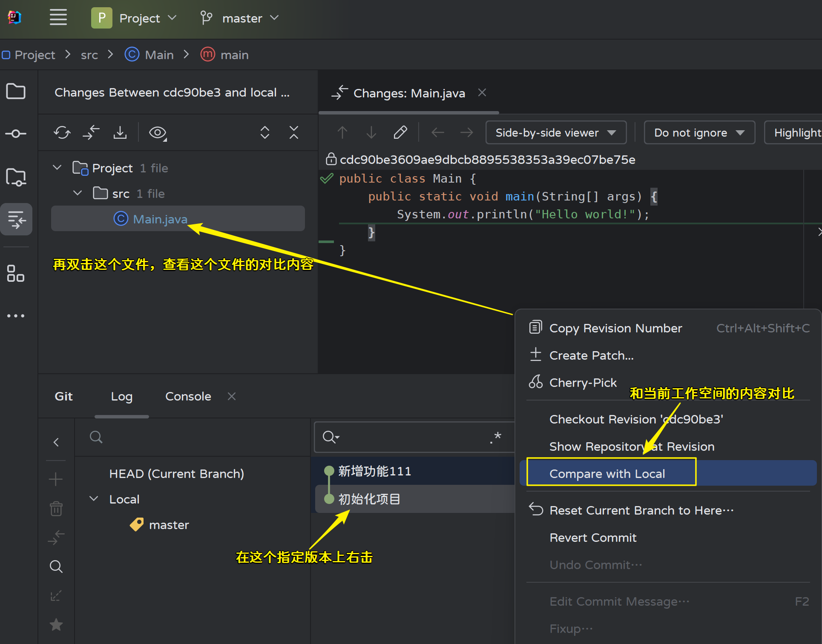Click the Show Diff arrows icon
The height and width of the screenshot is (644, 822).
pyautogui.click(x=91, y=133)
